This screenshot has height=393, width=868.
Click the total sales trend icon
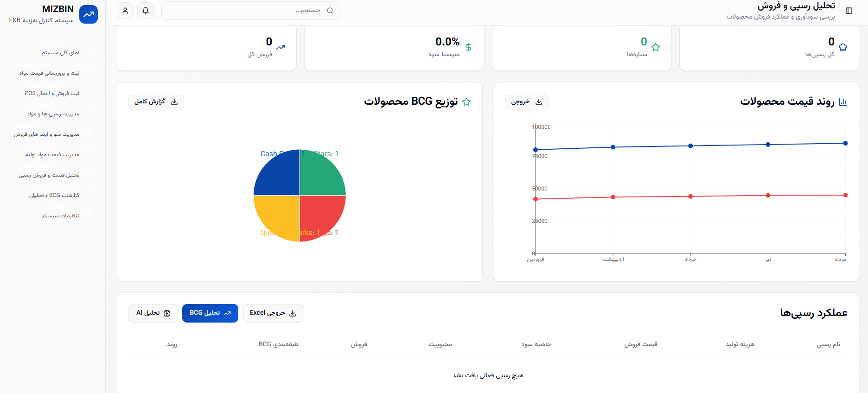(x=281, y=47)
